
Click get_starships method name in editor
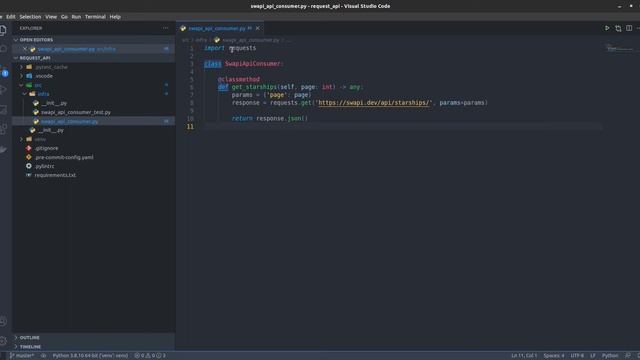254,87
